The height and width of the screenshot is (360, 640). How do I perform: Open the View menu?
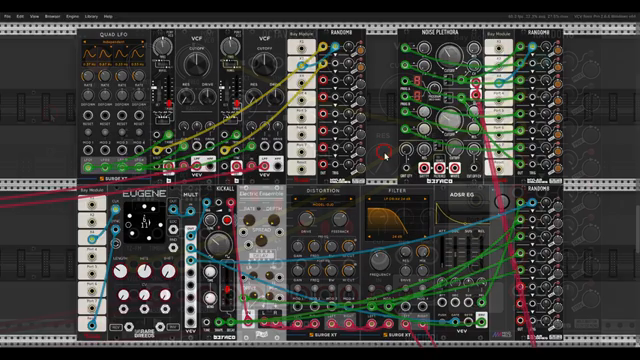(x=34, y=16)
